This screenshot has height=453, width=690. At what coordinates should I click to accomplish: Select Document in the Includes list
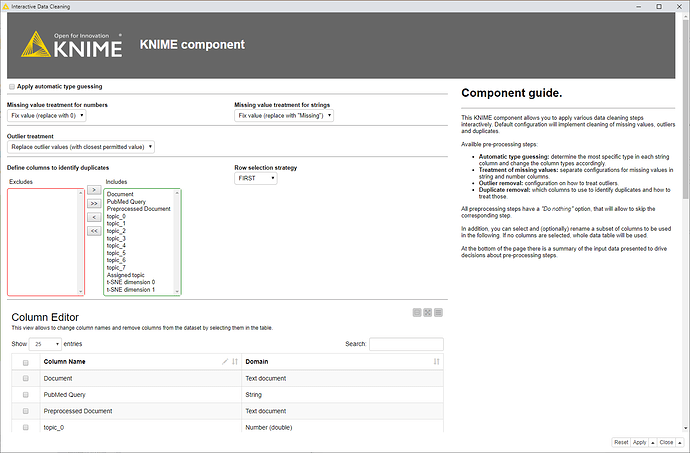click(120, 194)
